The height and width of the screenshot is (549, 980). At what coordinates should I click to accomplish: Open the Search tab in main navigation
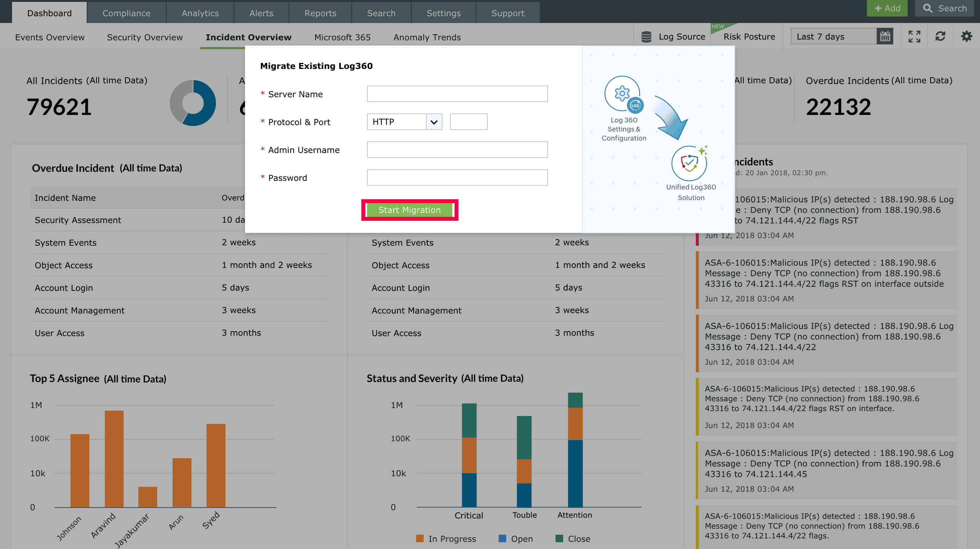click(381, 13)
